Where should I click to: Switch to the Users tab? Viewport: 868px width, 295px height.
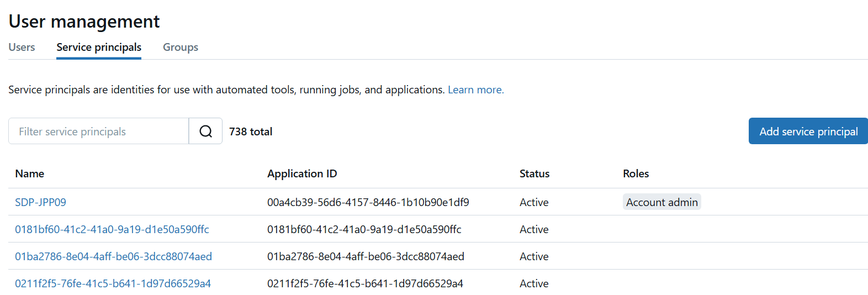[22, 48]
